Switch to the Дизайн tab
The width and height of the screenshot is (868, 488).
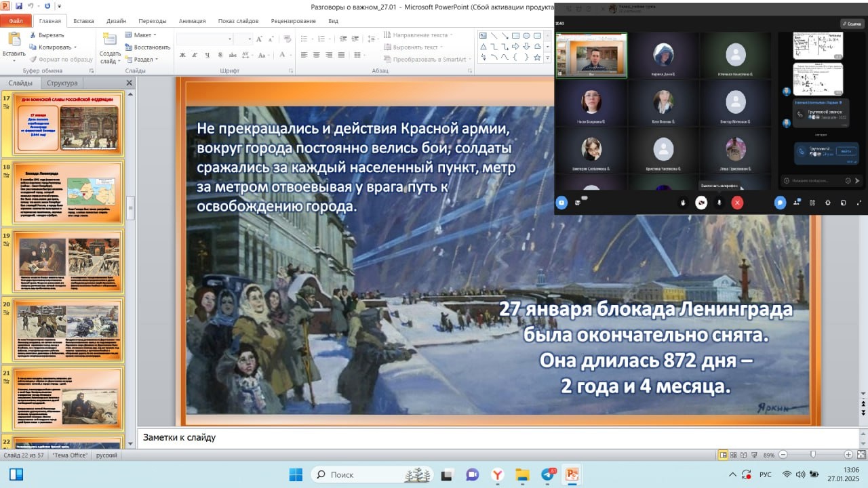(x=116, y=21)
